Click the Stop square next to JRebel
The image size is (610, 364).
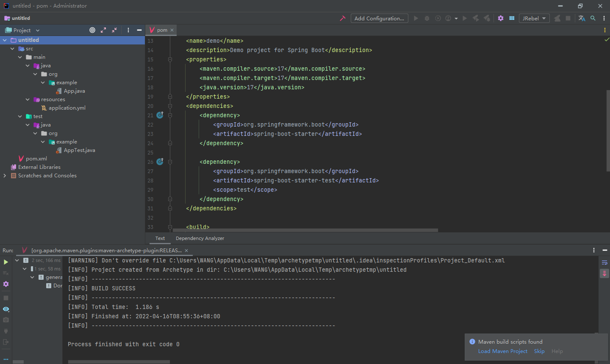coord(568,18)
